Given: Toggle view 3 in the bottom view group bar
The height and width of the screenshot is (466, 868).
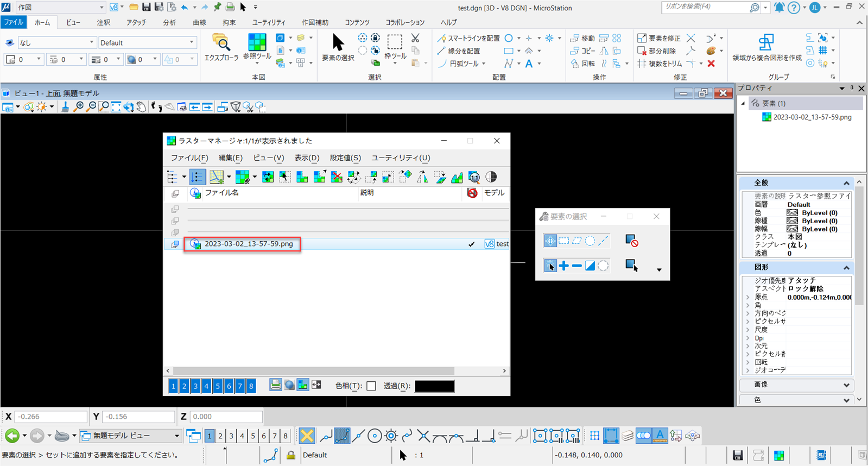Looking at the screenshot, I should tap(231, 436).
